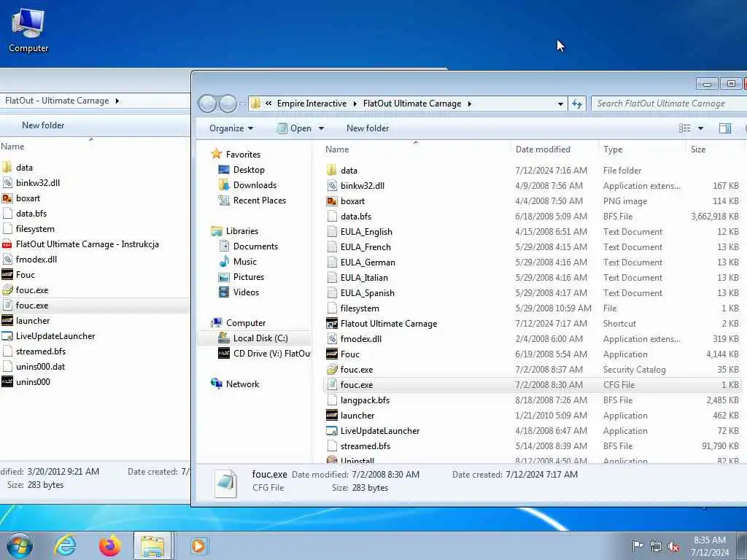Viewport: 747px width, 560px height.
Task: Open the Organize dropdown menu
Action: pos(231,128)
